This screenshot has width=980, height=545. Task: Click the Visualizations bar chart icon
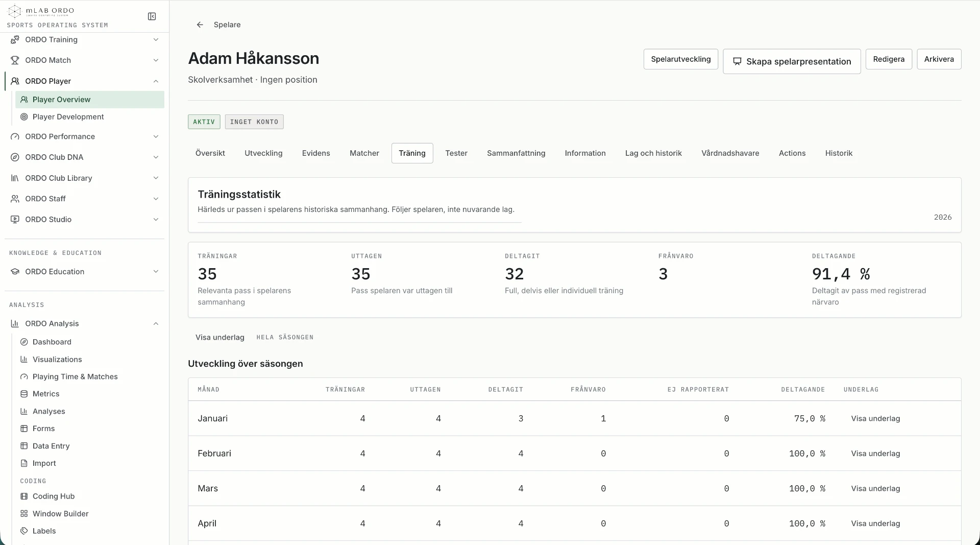click(x=24, y=360)
